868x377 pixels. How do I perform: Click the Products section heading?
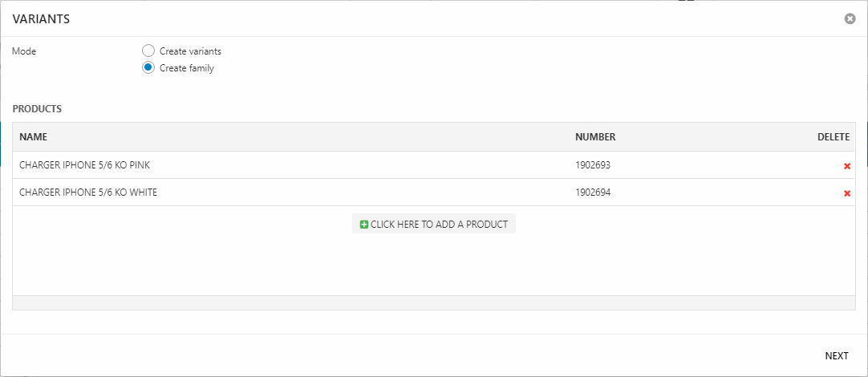pyautogui.click(x=37, y=108)
